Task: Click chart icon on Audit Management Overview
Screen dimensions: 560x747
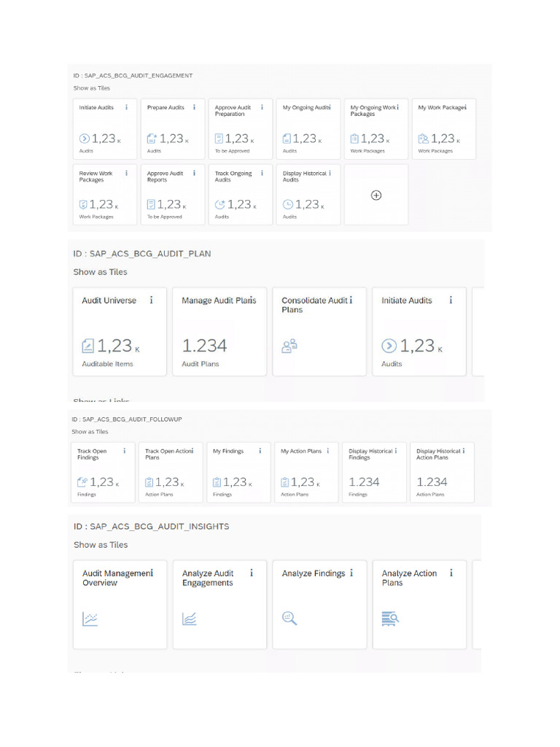Action: pyautogui.click(x=90, y=619)
